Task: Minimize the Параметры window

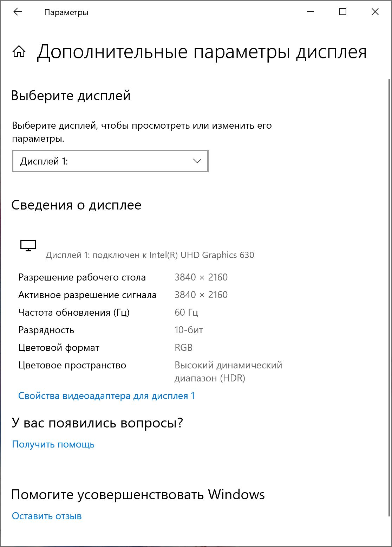Action: [311, 12]
